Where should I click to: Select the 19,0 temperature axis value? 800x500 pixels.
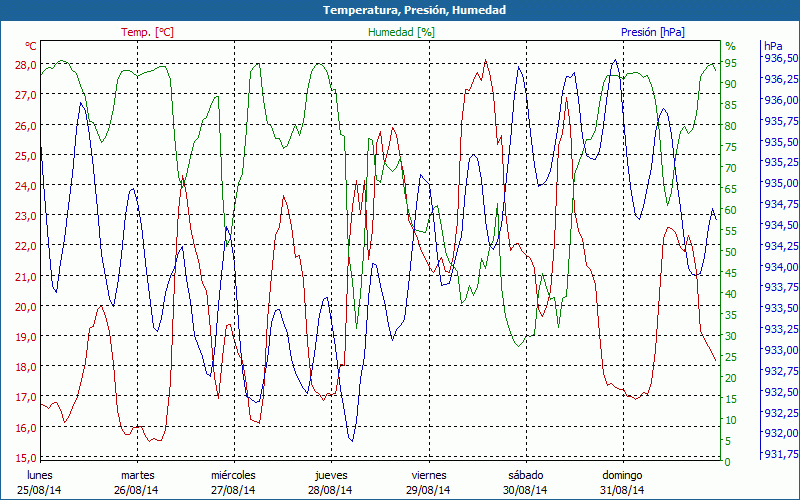26,337
